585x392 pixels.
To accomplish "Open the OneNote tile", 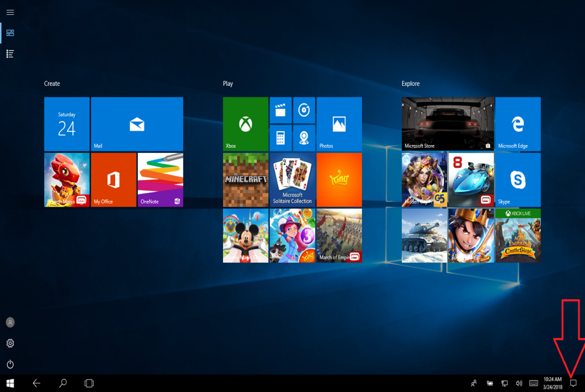I will click(x=161, y=180).
